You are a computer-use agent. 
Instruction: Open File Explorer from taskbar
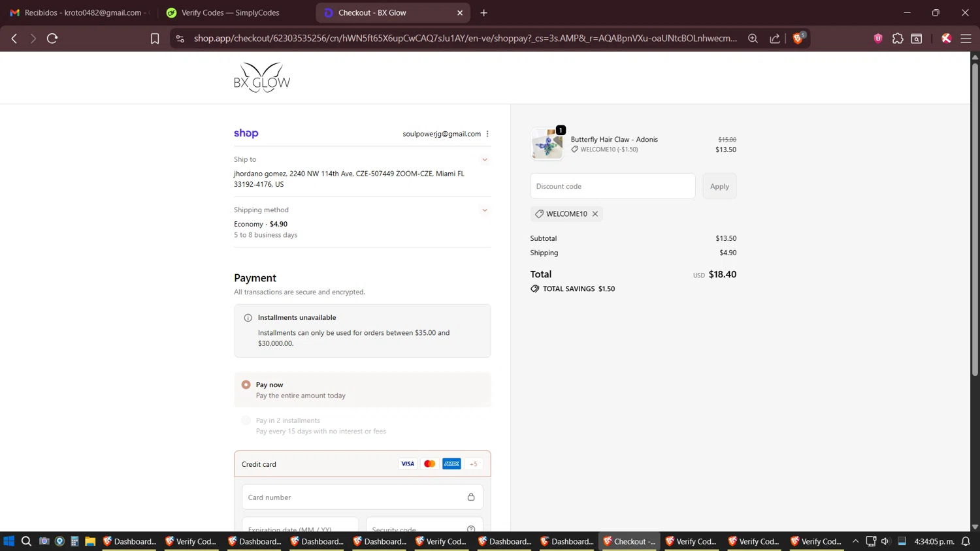(x=90, y=541)
